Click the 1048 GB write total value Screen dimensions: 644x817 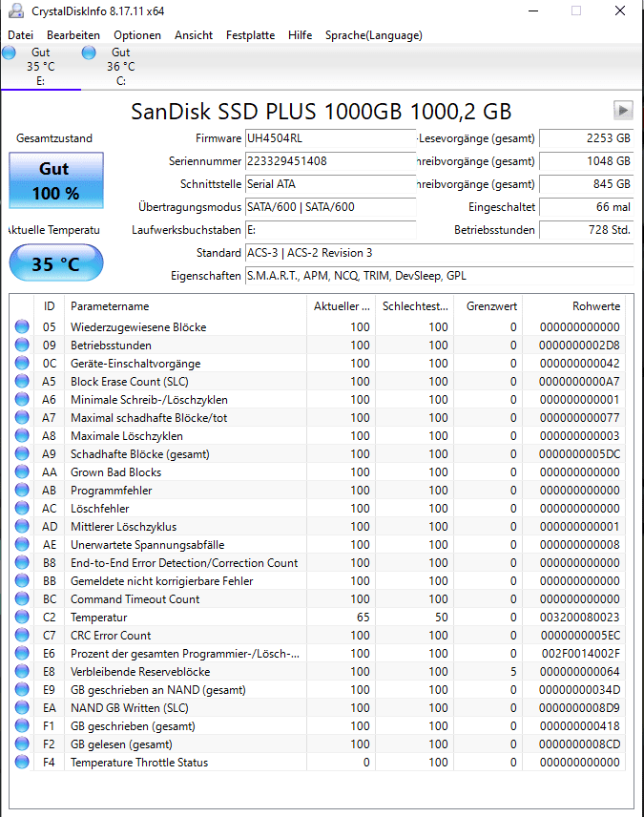tap(586, 161)
